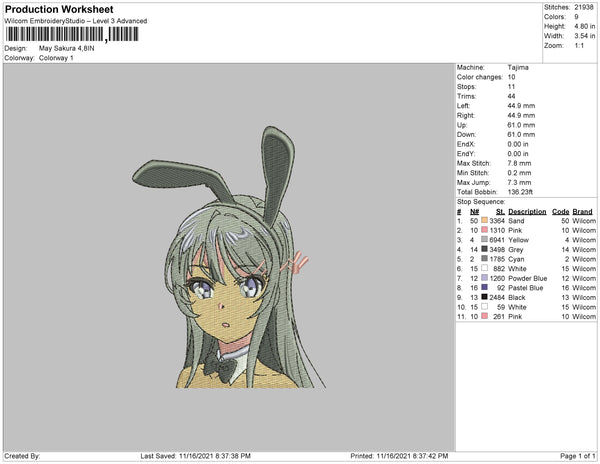Image resolution: width=600 pixels, height=464 pixels.
Task: Click the 'Colorway 1' value
Action: (x=56, y=58)
